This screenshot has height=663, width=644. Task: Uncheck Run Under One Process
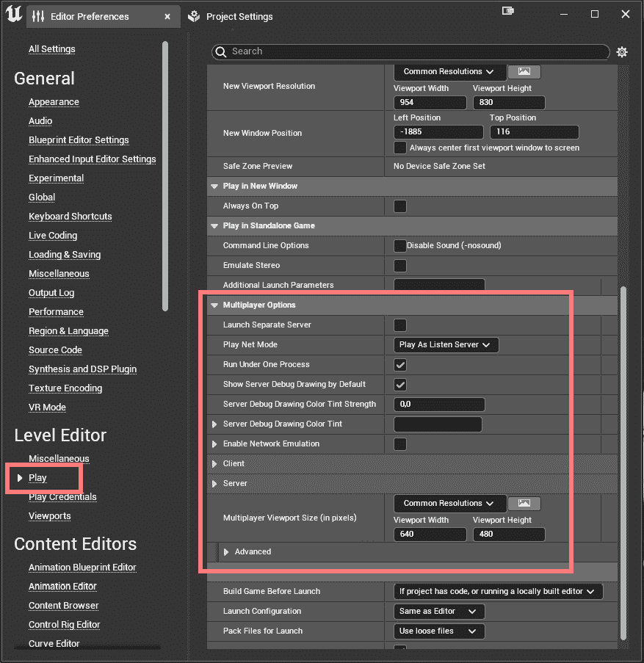pos(400,365)
